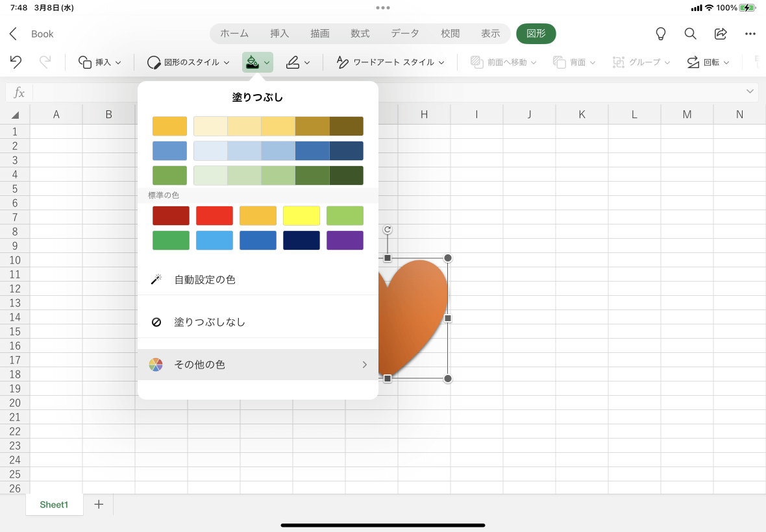The height and width of the screenshot is (532, 766).
Task: Expand the formula bar chevron
Action: click(x=750, y=91)
